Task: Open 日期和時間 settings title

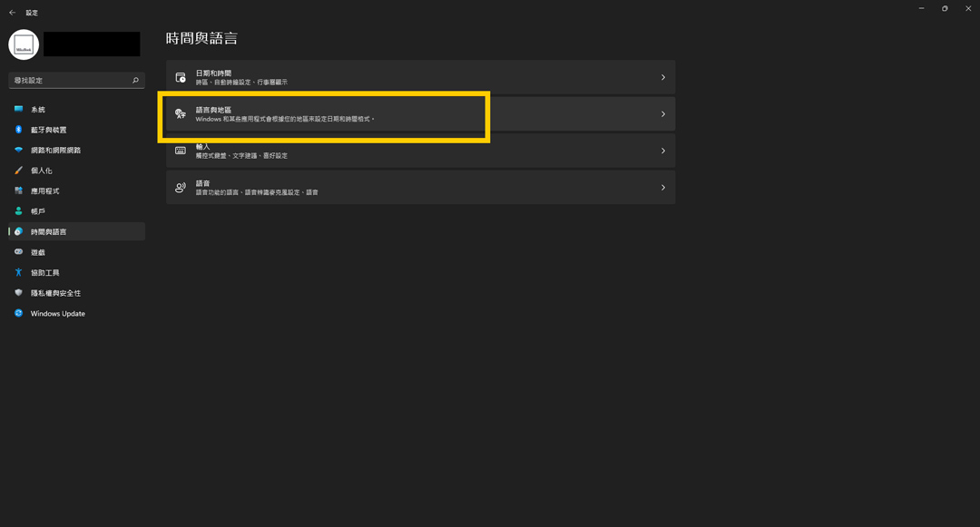Action: (x=213, y=73)
